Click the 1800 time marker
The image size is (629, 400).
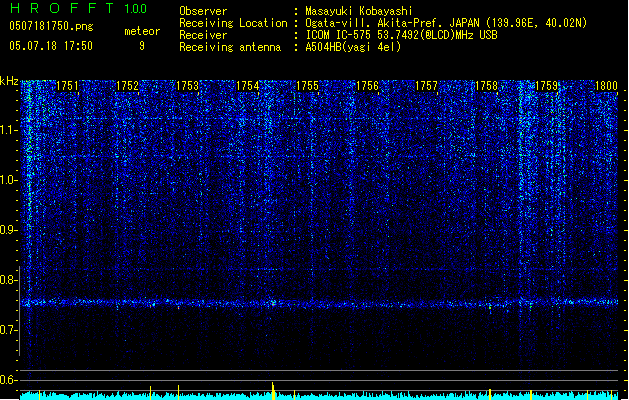tap(606, 86)
